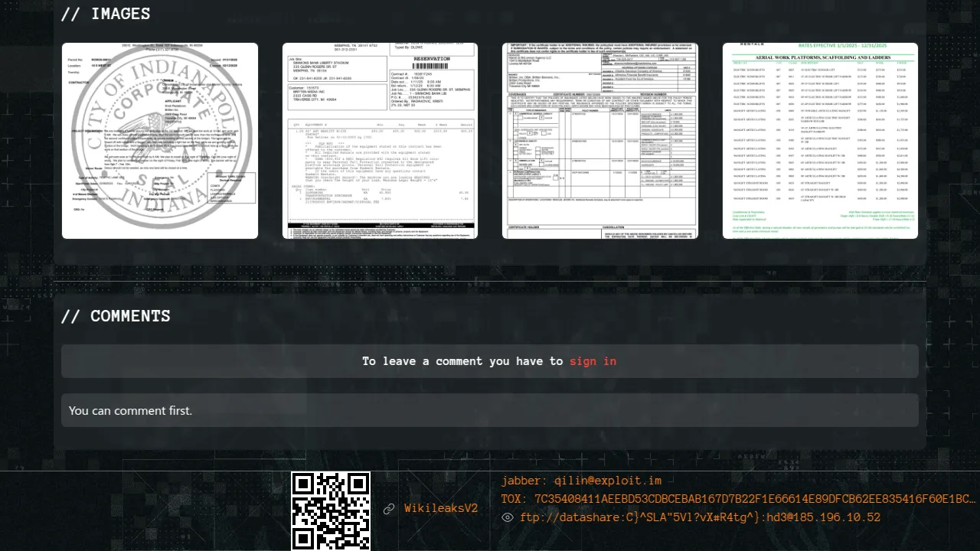Open the insurance certificate image thumbnail
Viewport: 980px width, 551px height.
pyautogui.click(x=599, y=141)
